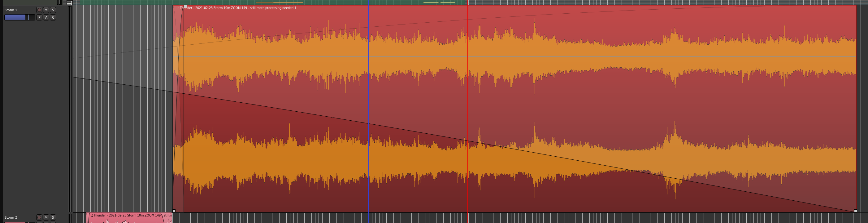Solo the Storm 2 track
Screen dimensions: 868x223
click(53, 218)
